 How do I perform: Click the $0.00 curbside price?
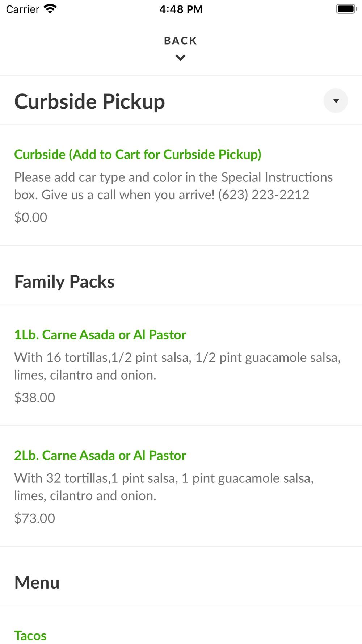pyautogui.click(x=31, y=217)
